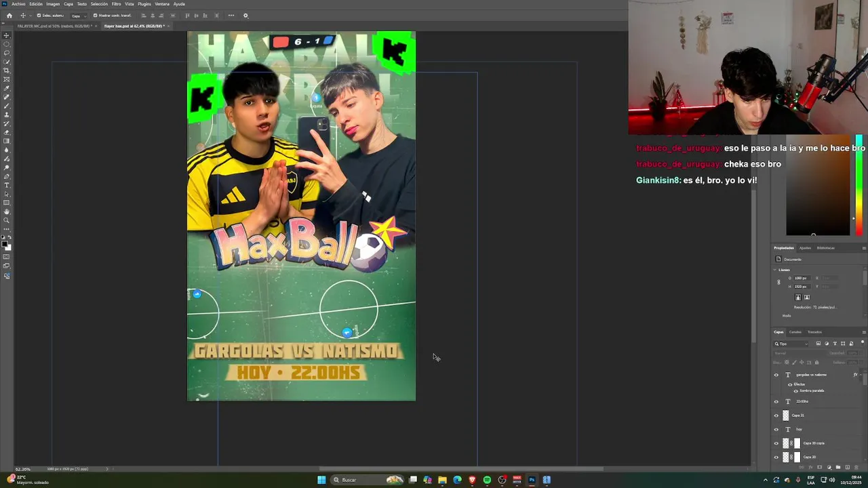Select the Move tool in toolbox
This screenshot has width=868, height=488.
[x=6, y=35]
